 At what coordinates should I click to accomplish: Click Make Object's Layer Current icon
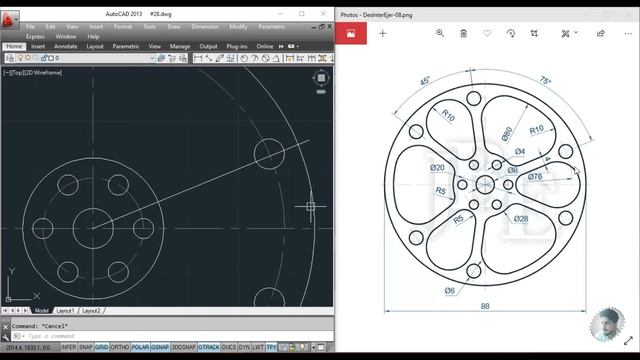click(x=161, y=58)
